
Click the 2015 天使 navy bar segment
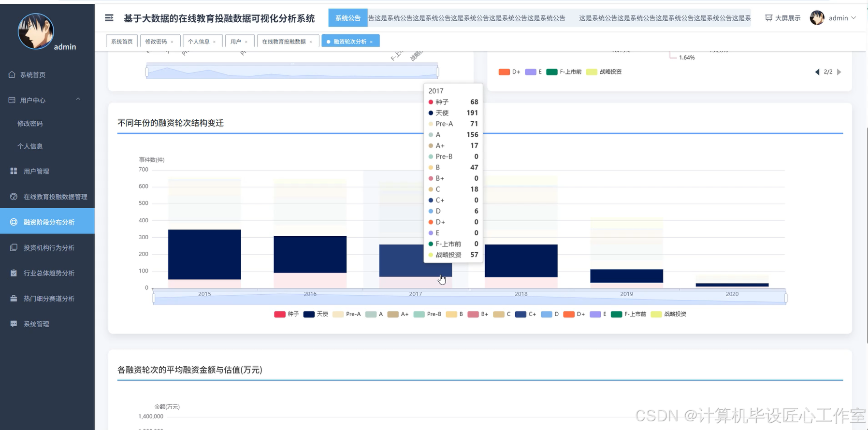204,255
